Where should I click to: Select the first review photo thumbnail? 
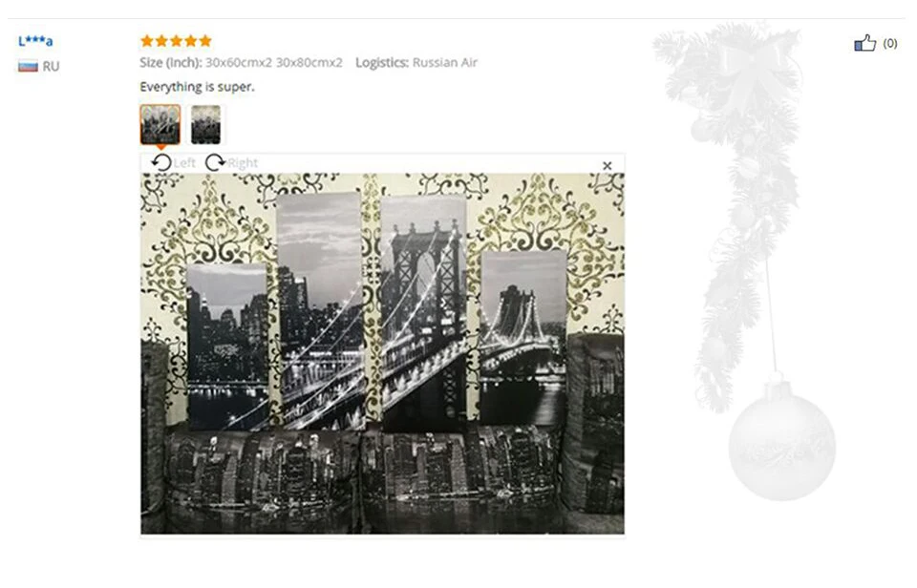click(x=160, y=124)
